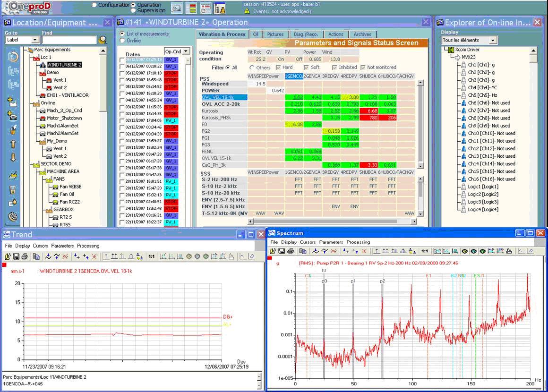This screenshot has width=548, height=392.
Task: Select WINDTURBINE 2 in equipment tree
Action: click(x=64, y=65)
